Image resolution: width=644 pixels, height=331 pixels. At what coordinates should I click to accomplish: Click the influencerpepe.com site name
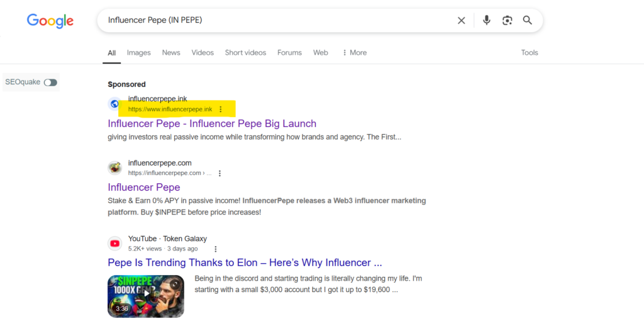(x=160, y=163)
